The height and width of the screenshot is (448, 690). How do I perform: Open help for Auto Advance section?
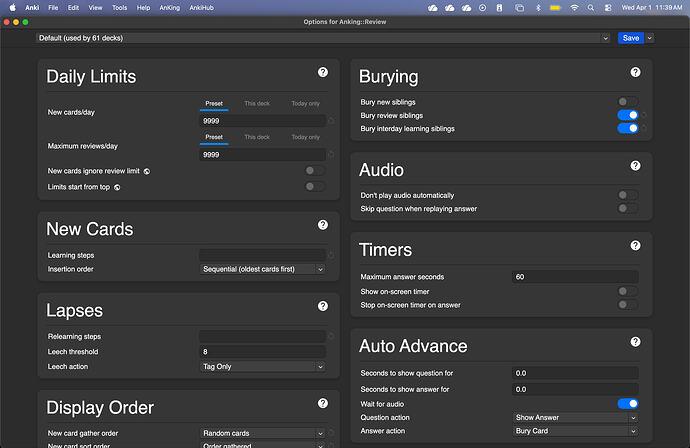coord(635,342)
